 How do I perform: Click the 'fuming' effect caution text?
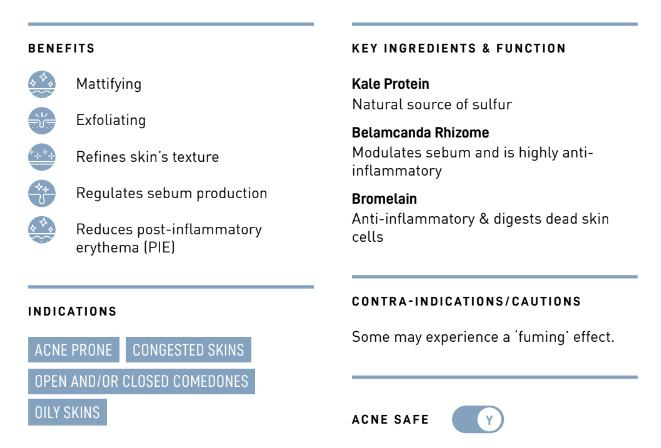[483, 337]
